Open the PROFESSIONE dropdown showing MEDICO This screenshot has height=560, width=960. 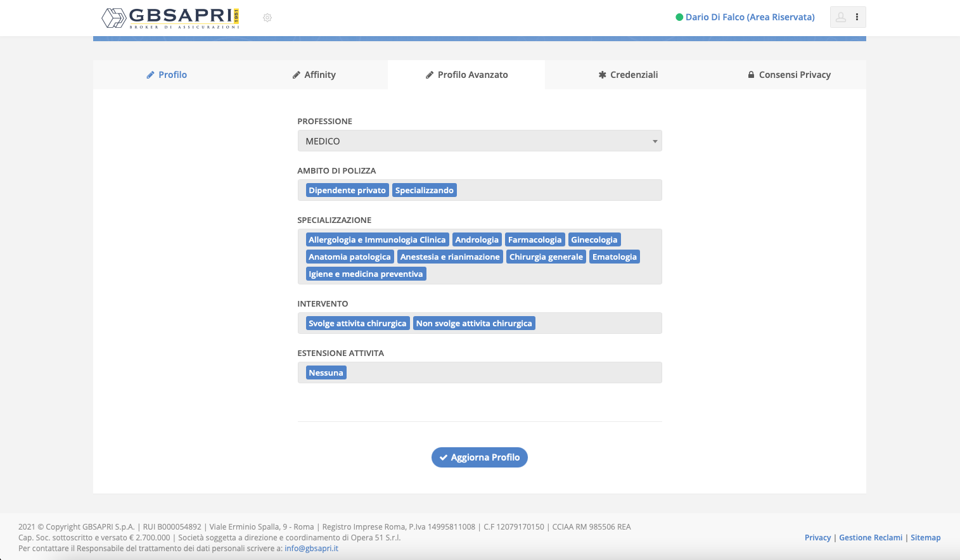[480, 141]
